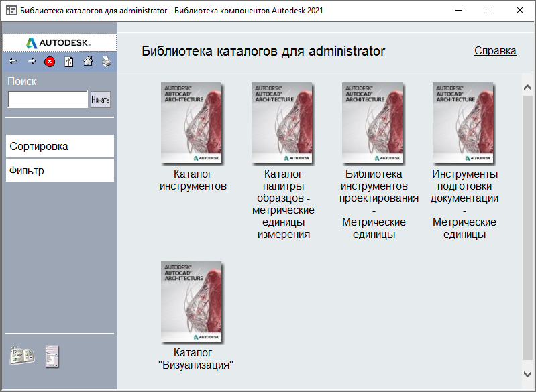
Task: Click the scrollbar down arrow
Action: 527,374
